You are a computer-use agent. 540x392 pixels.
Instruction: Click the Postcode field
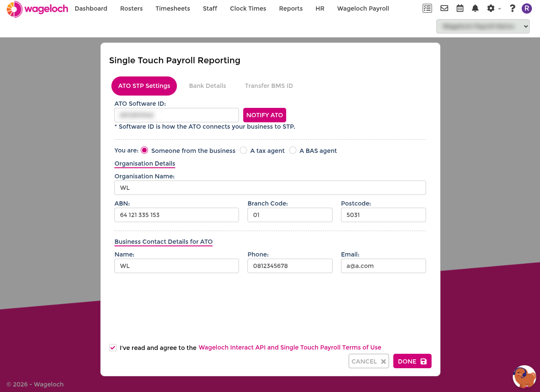tap(384, 215)
